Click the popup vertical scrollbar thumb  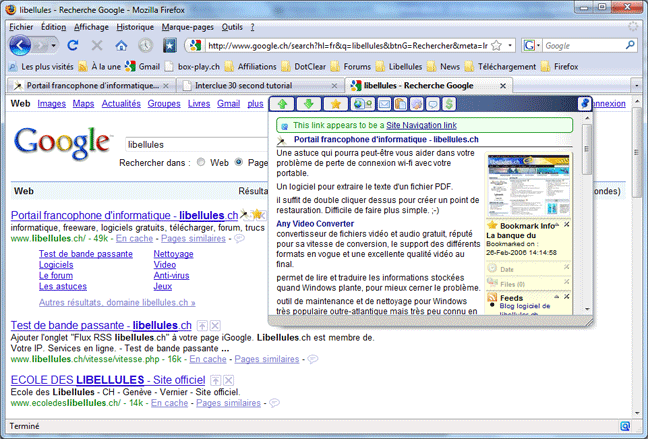587,149
